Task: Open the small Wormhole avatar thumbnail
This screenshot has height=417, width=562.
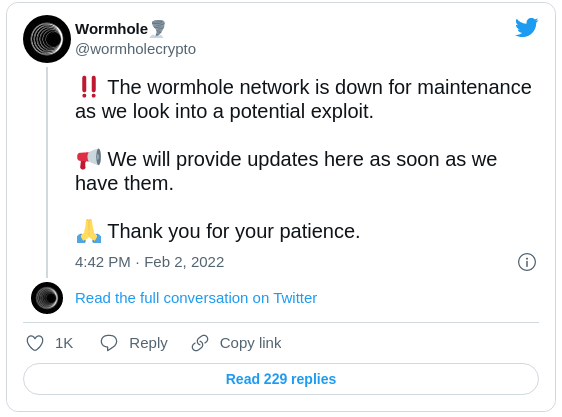Action: pos(47,298)
